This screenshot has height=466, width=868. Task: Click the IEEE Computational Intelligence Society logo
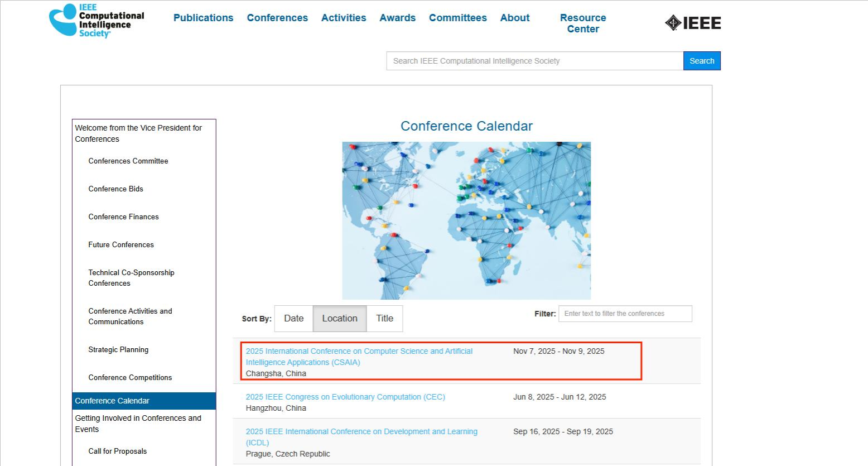pyautogui.click(x=97, y=21)
